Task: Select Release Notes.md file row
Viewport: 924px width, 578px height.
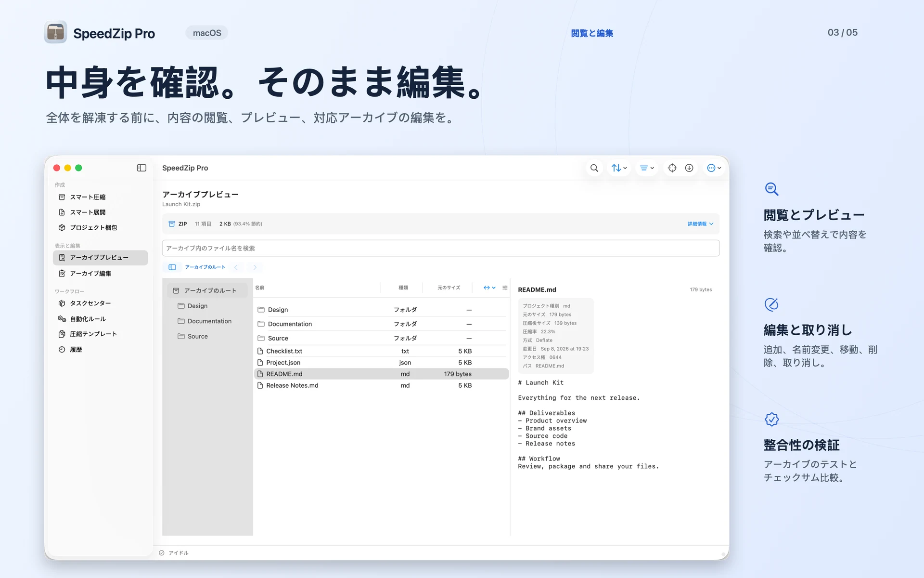Action: click(x=381, y=385)
